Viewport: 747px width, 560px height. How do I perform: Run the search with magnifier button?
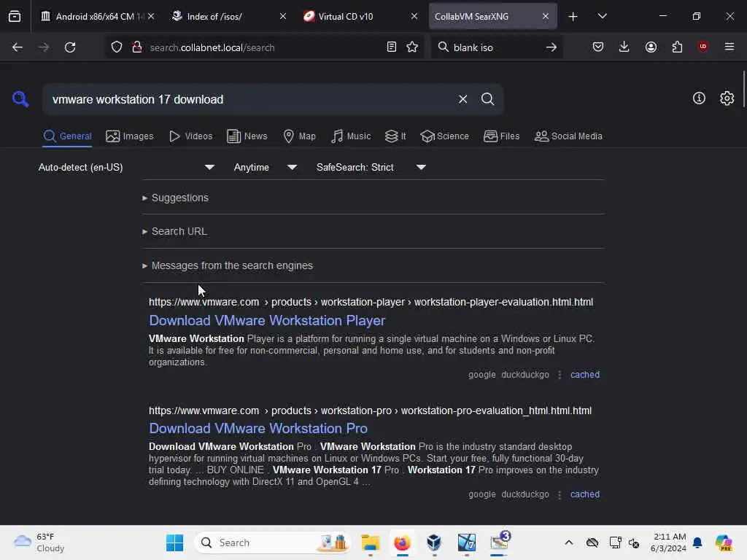[487, 99]
